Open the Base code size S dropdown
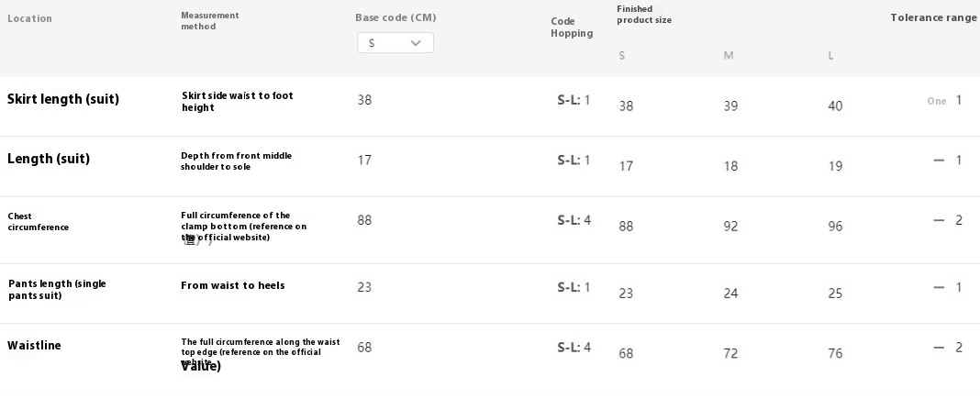 (395, 42)
